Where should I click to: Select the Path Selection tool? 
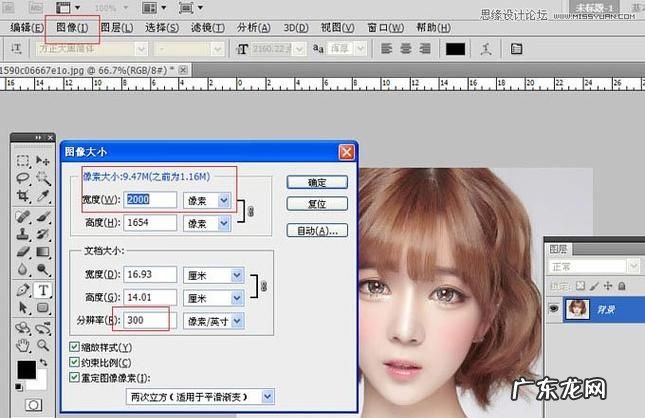23,307
